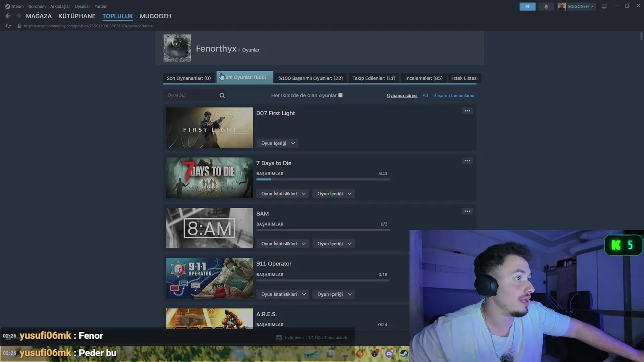
Task: Open the options menu for 007 First Light
Action: [x=467, y=111]
